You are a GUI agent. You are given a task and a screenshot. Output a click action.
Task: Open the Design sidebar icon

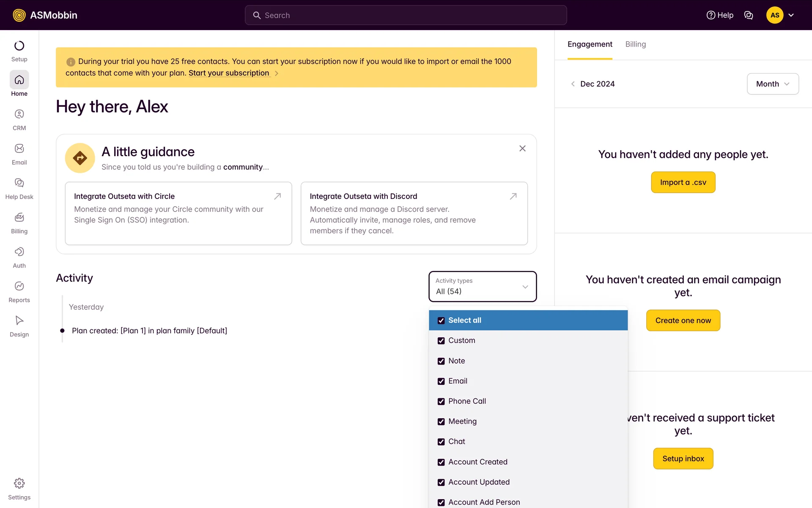(x=19, y=320)
